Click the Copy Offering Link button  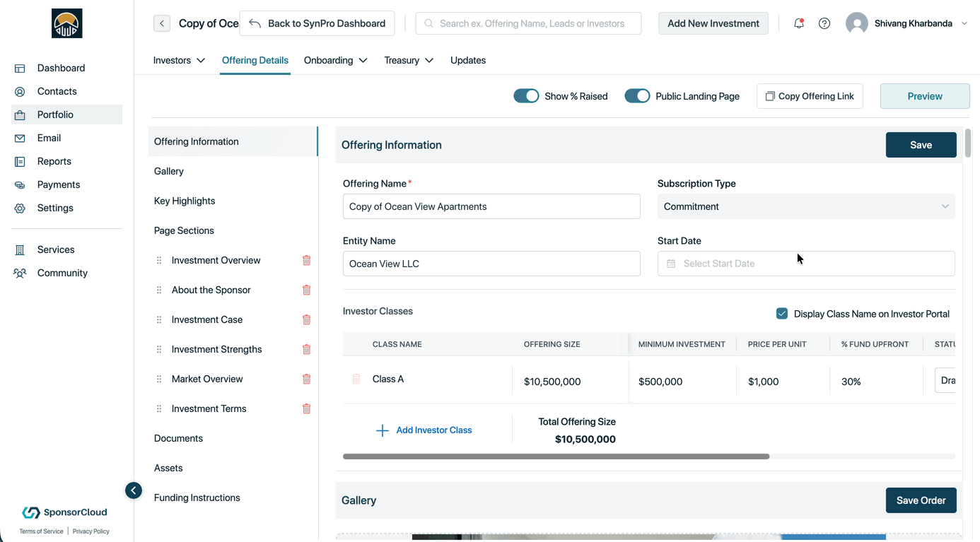pos(810,96)
